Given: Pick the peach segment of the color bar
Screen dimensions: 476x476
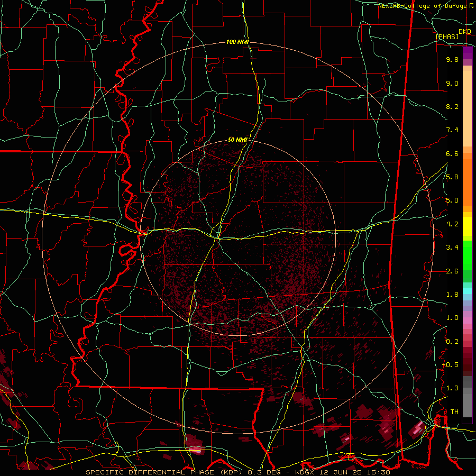Looking at the screenshot, I should point(467,109).
